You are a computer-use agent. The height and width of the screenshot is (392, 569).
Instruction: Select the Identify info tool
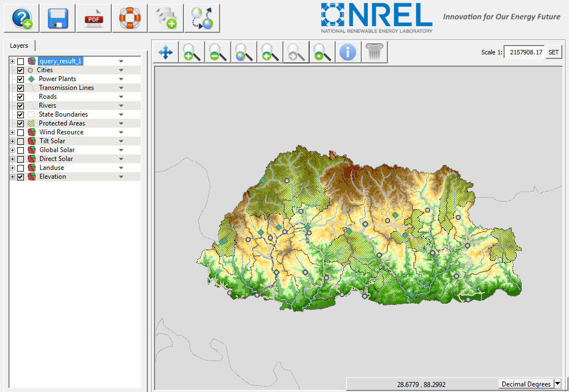click(x=348, y=52)
